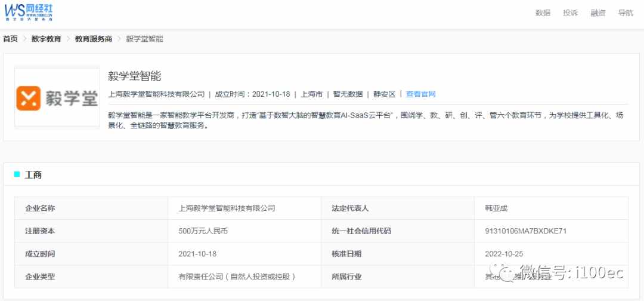Open the 投诉 menu item

(570, 13)
